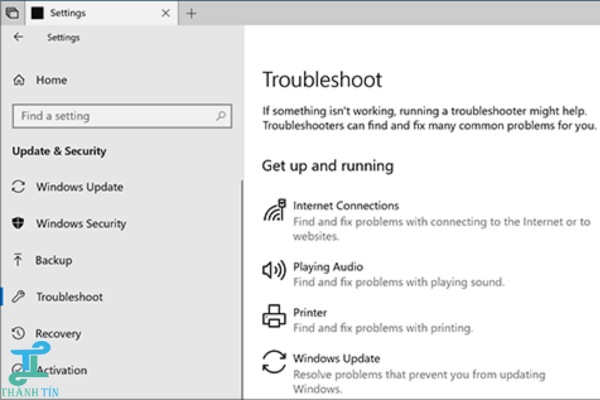This screenshot has height=400, width=600.
Task: Click the sidebar vertical scrollbar
Action: pyautogui.click(x=242, y=289)
